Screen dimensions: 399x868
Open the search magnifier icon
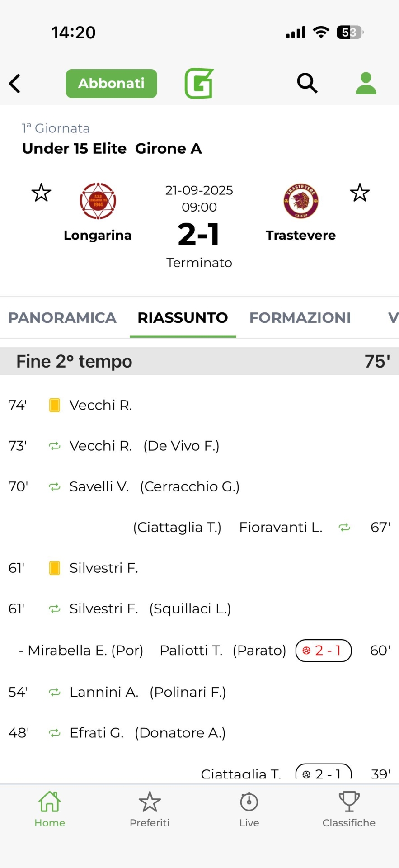(307, 83)
